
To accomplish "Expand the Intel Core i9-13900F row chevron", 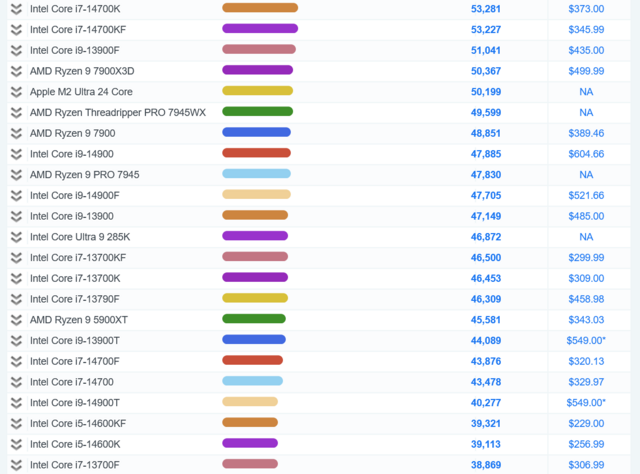I will (x=16, y=51).
